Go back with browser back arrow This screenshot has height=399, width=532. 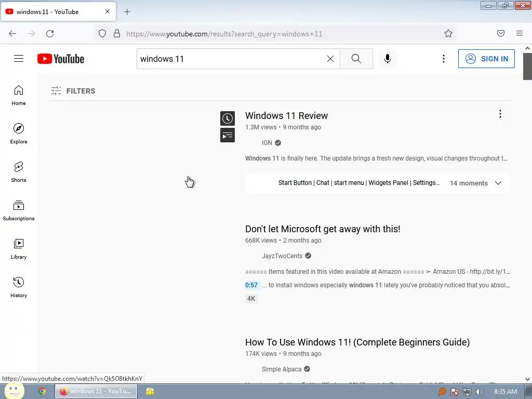point(12,34)
